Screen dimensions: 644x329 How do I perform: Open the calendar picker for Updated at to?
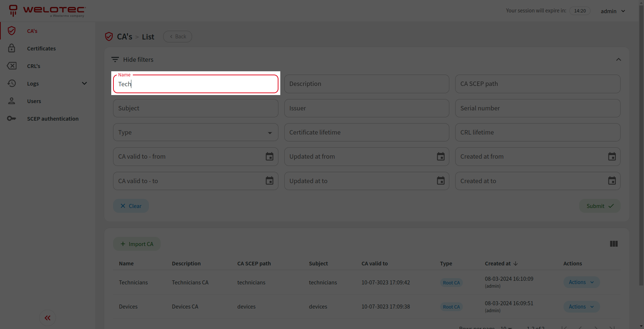tap(441, 181)
